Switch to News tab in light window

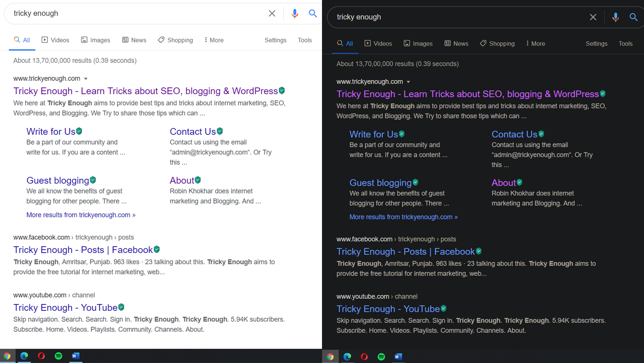pyautogui.click(x=134, y=40)
